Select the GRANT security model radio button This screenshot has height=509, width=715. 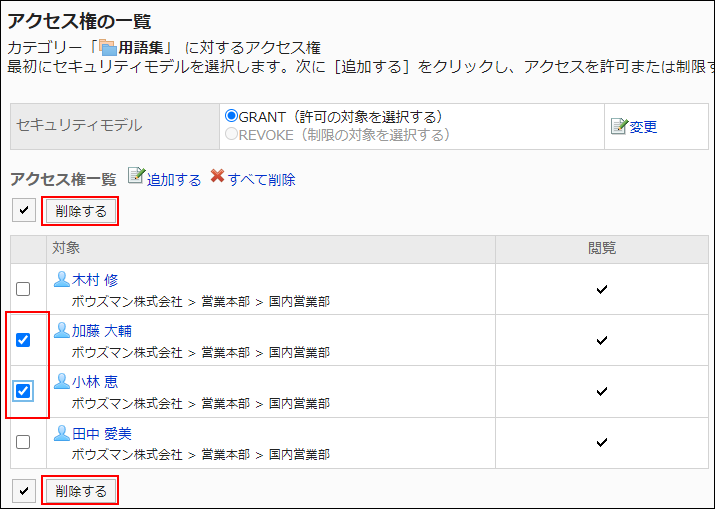[x=232, y=116]
